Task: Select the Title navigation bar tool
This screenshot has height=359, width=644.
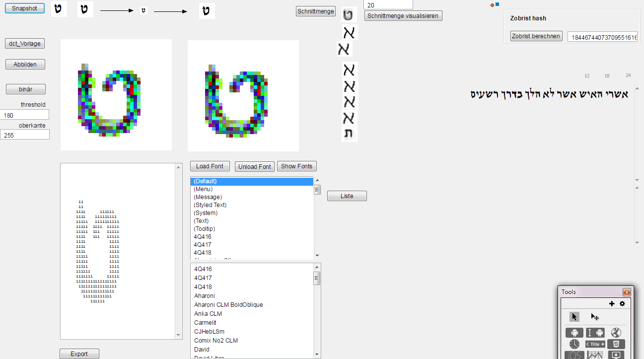Action: 595,344
